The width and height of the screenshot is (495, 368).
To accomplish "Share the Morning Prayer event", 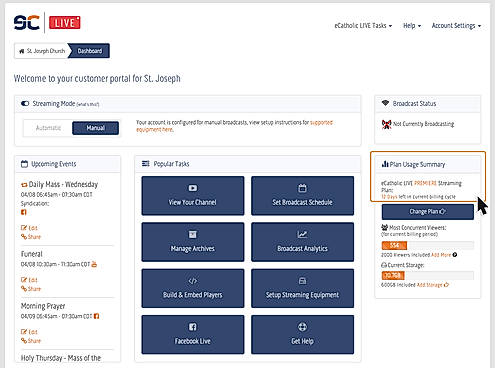I will click(31, 341).
